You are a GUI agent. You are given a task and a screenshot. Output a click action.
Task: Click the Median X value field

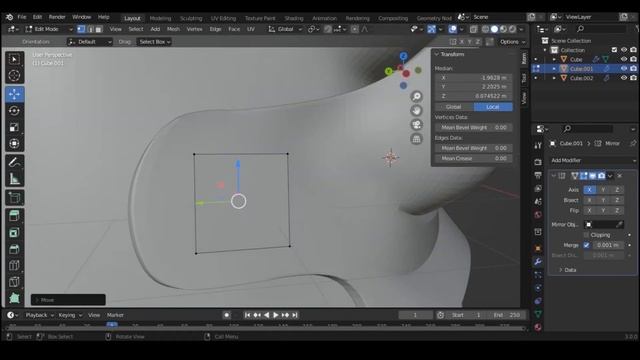pos(473,78)
